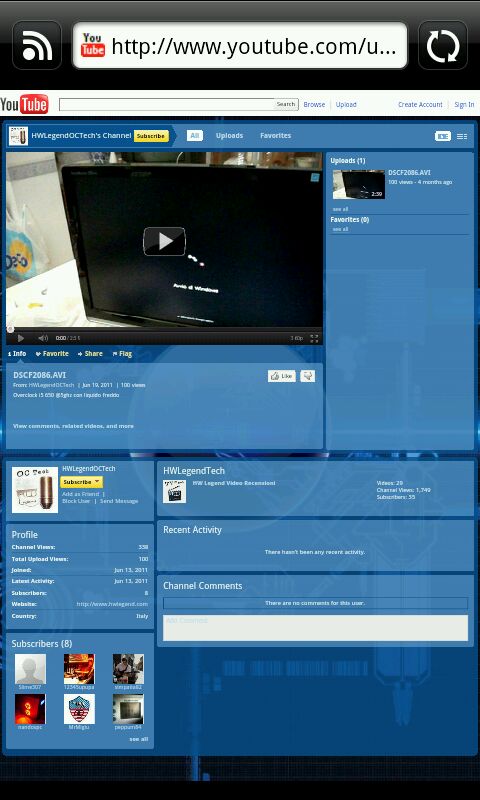The height and width of the screenshot is (800, 480).
Task: Open subscriber simpatia82's avatar
Action: click(x=128, y=669)
